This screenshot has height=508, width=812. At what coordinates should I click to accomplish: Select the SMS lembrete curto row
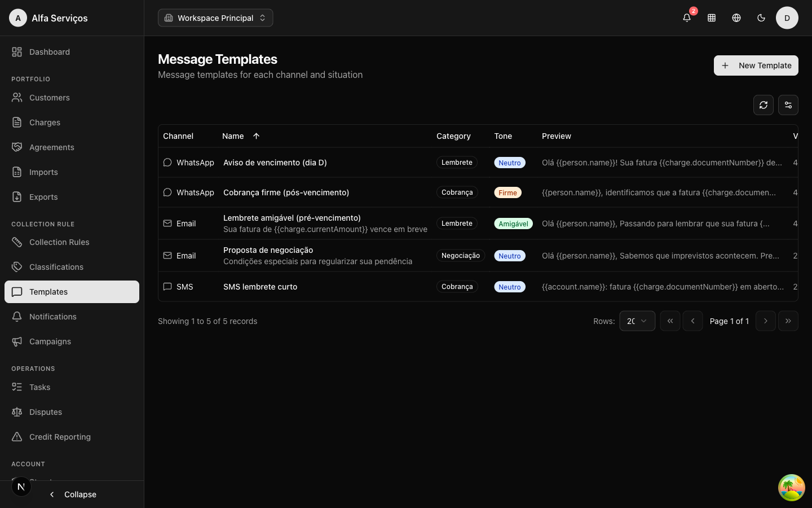478,287
